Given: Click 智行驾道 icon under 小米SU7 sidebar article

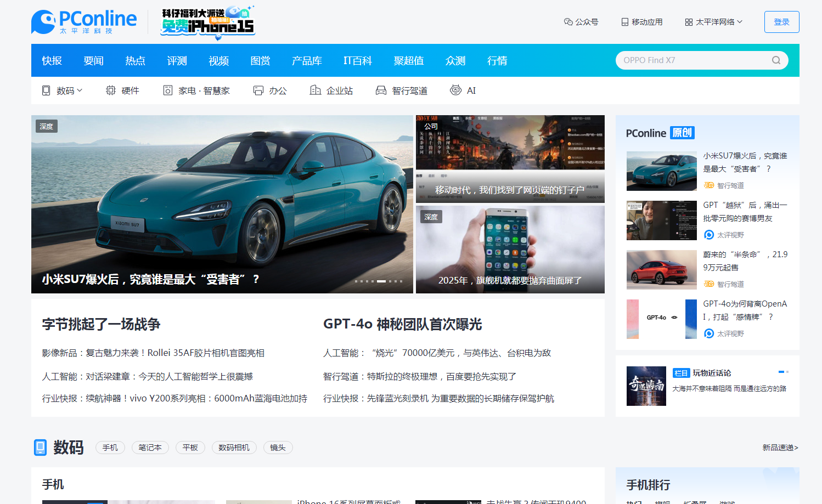Looking at the screenshot, I should pyautogui.click(x=709, y=185).
